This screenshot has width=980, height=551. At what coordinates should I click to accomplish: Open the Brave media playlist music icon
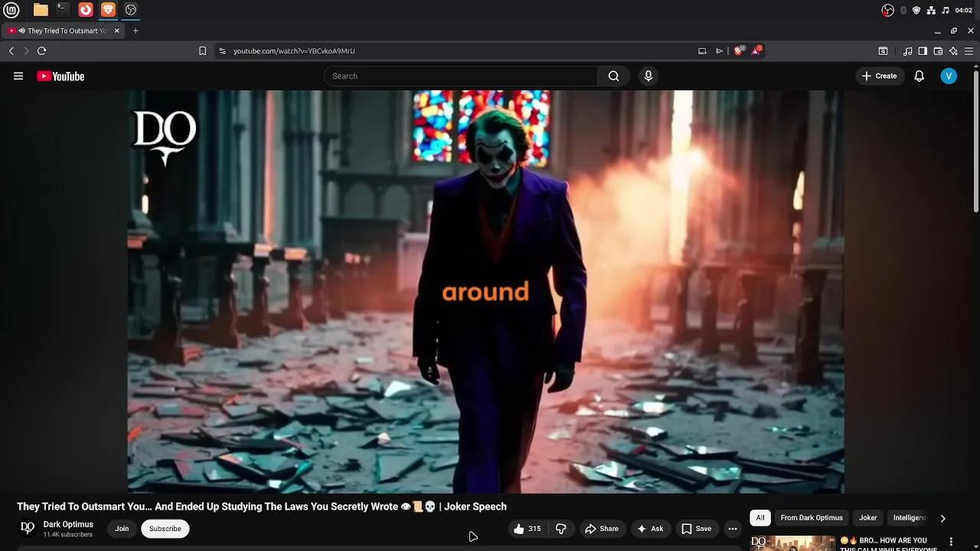[x=908, y=51]
